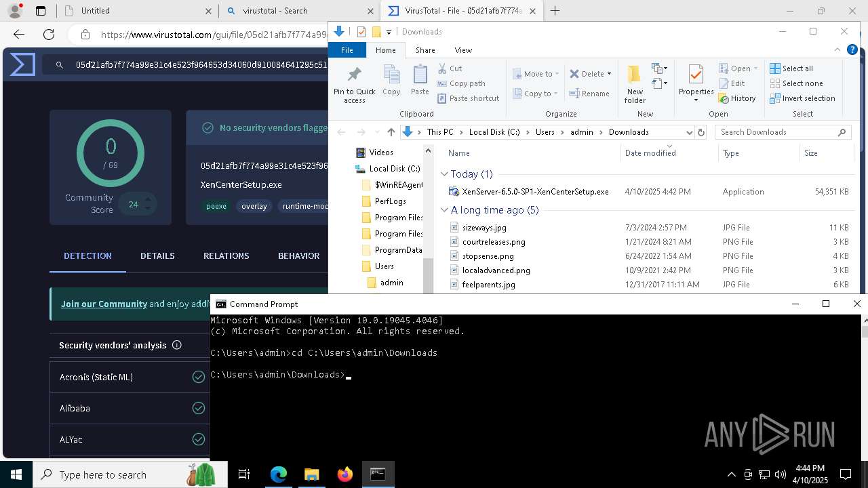Screen dimensions: 868x488
Task: Expand the address bar history dropdown
Action: pos(689,132)
